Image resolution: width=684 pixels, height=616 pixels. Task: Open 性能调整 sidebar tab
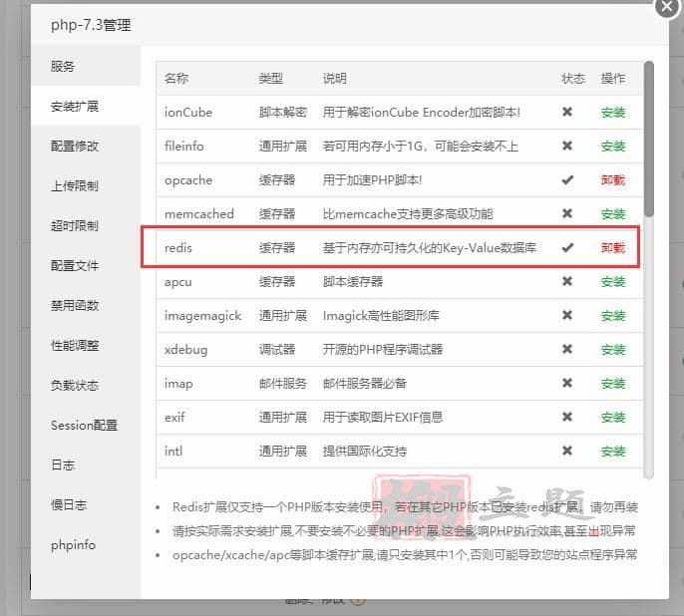(x=86, y=345)
